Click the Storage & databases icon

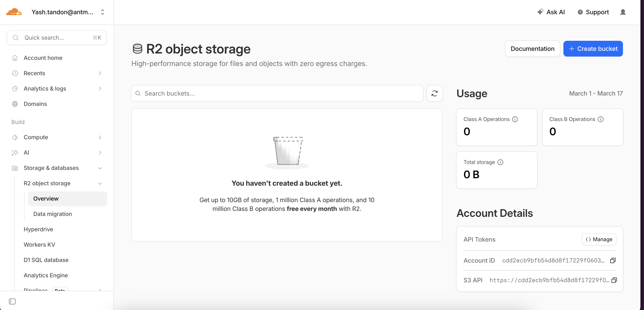(x=15, y=168)
